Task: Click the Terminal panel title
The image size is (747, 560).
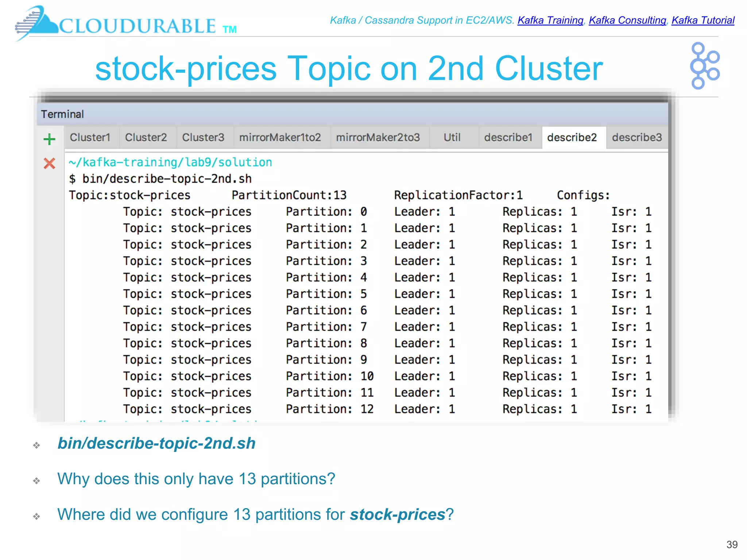Action: tap(62, 114)
